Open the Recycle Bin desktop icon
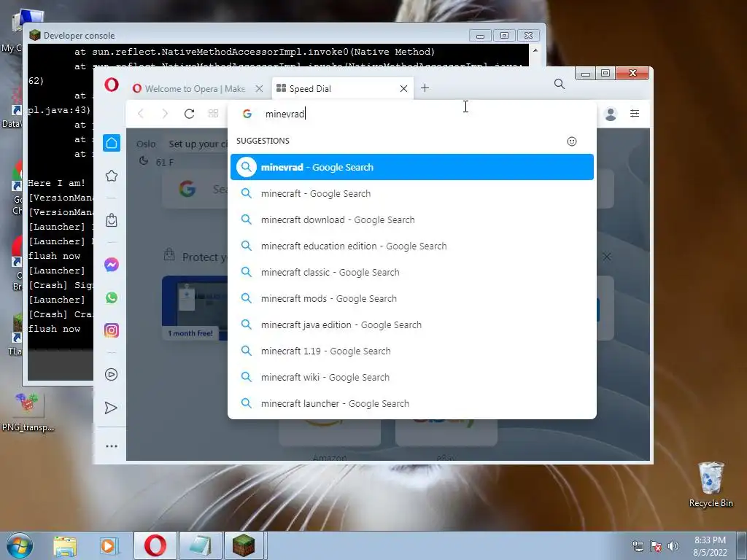This screenshot has width=747, height=560. pos(711,485)
